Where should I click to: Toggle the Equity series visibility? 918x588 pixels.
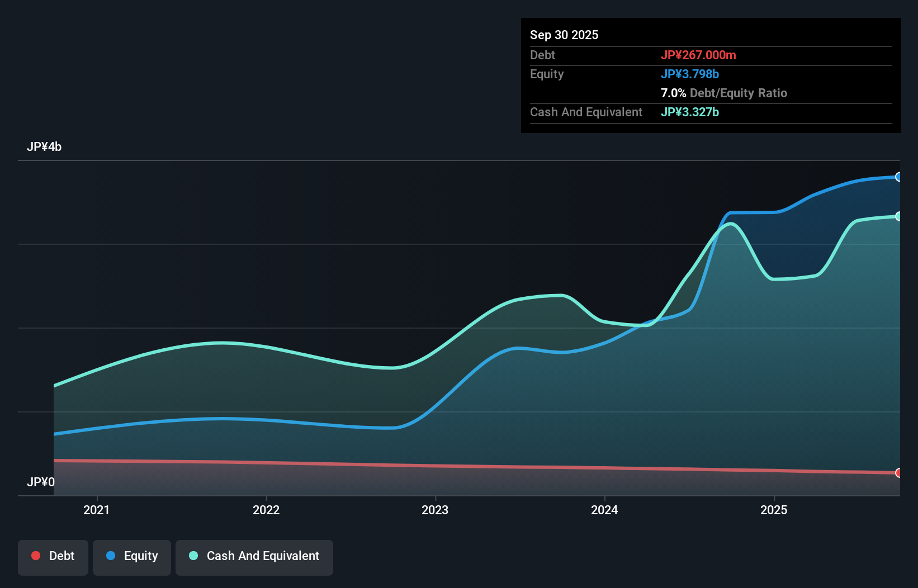[131, 557]
